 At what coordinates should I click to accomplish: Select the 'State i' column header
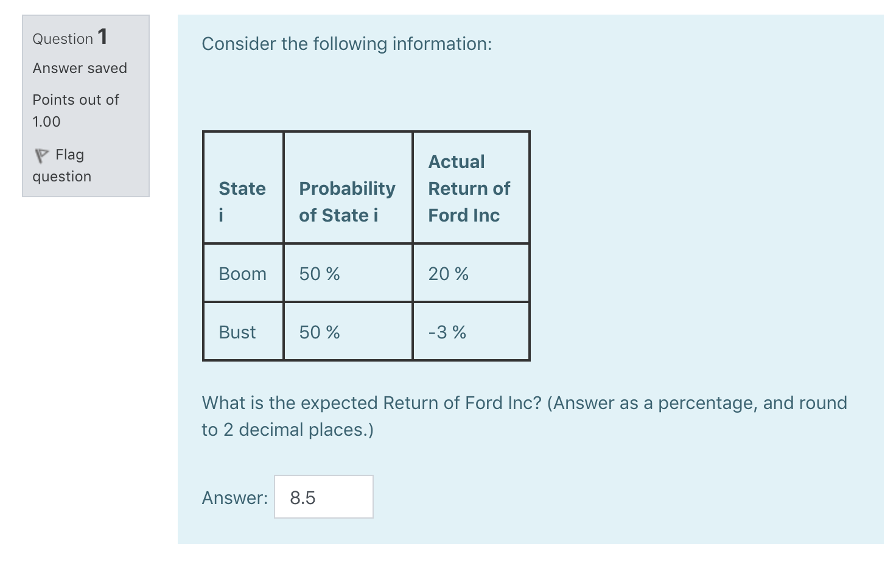pos(242,201)
